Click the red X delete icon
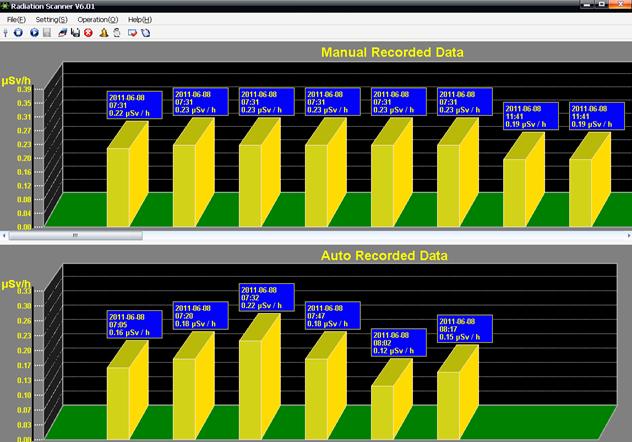Screen dimensions: 632x442 [x=88, y=32]
